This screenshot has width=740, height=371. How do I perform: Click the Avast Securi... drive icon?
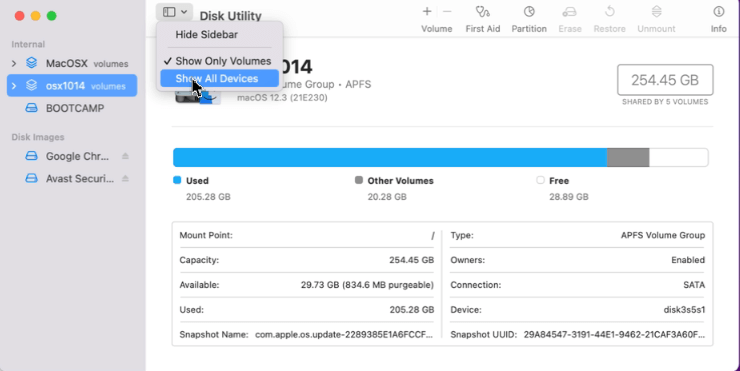point(31,178)
